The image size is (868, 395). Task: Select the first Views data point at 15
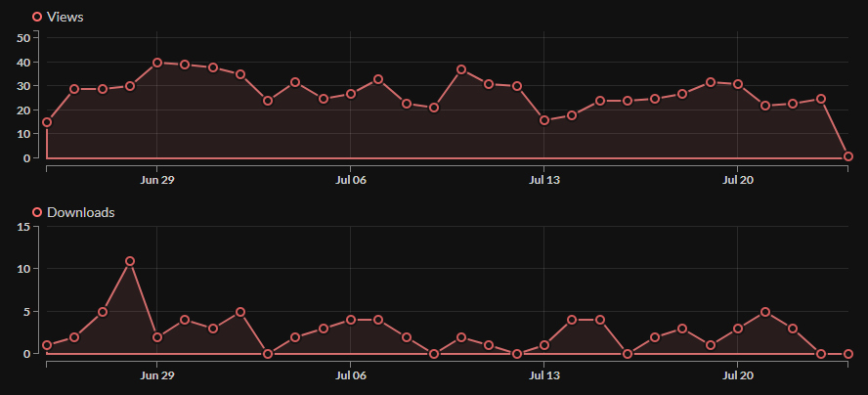tap(47, 122)
